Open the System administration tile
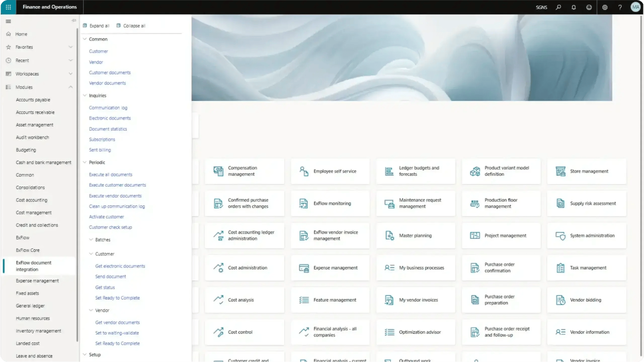Image resolution: width=644 pixels, height=362 pixels. 586,236
